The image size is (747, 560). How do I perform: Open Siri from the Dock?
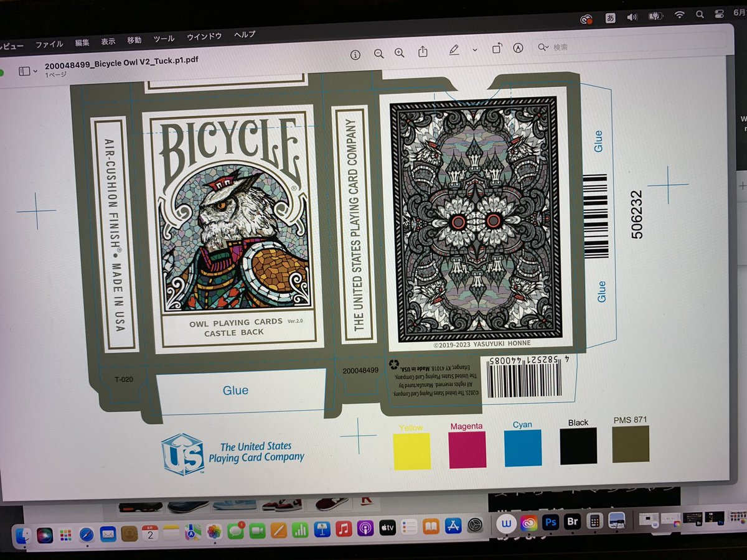[x=45, y=535]
